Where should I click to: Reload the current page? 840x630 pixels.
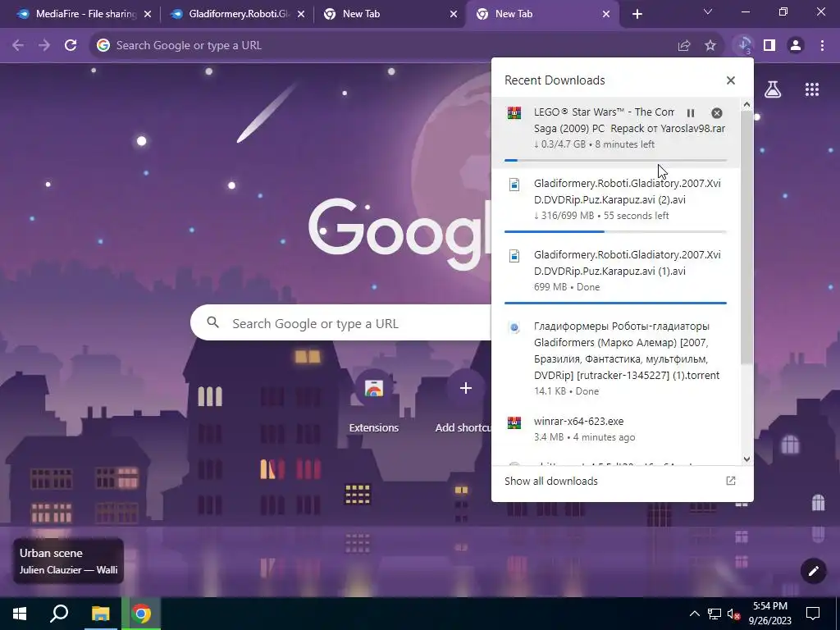tap(71, 46)
